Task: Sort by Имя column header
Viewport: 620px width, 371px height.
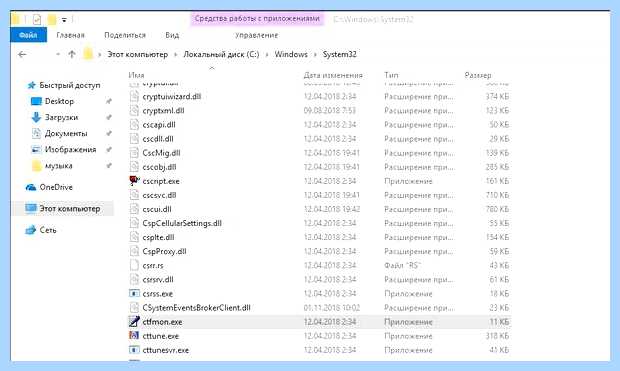Action: [x=136, y=75]
